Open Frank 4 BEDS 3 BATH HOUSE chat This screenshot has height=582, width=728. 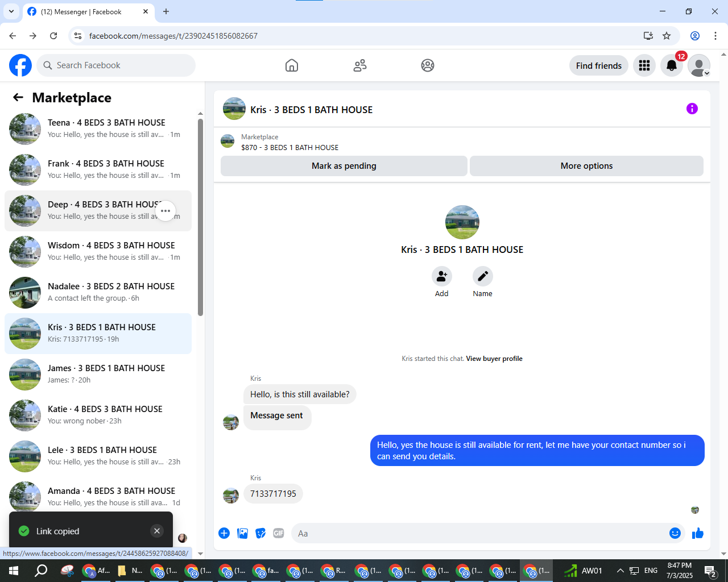pyautogui.click(x=98, y=170)
